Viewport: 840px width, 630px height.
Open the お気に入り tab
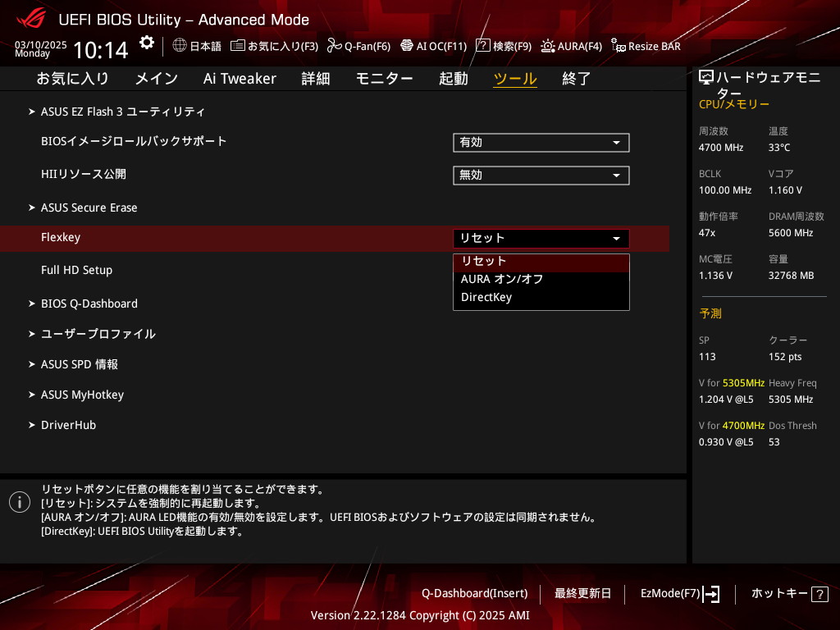pyautogui.click(x=73, y=79)
